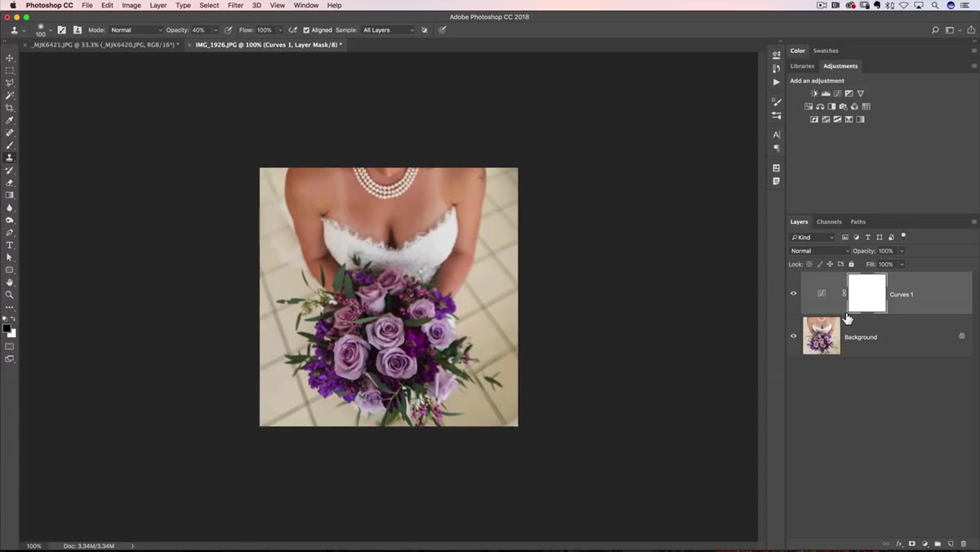
Task: Select the Brush tool
Action: point(10,145)
